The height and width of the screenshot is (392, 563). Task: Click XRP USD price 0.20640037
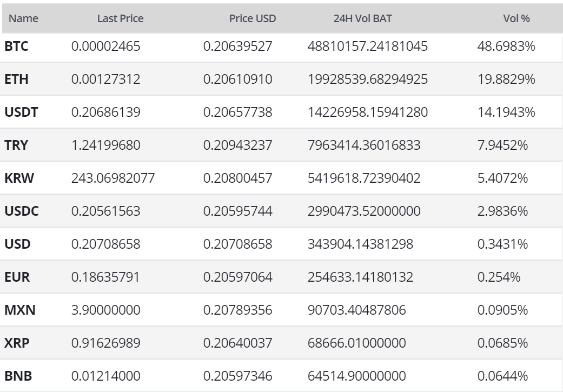click(x=238, y=343)
